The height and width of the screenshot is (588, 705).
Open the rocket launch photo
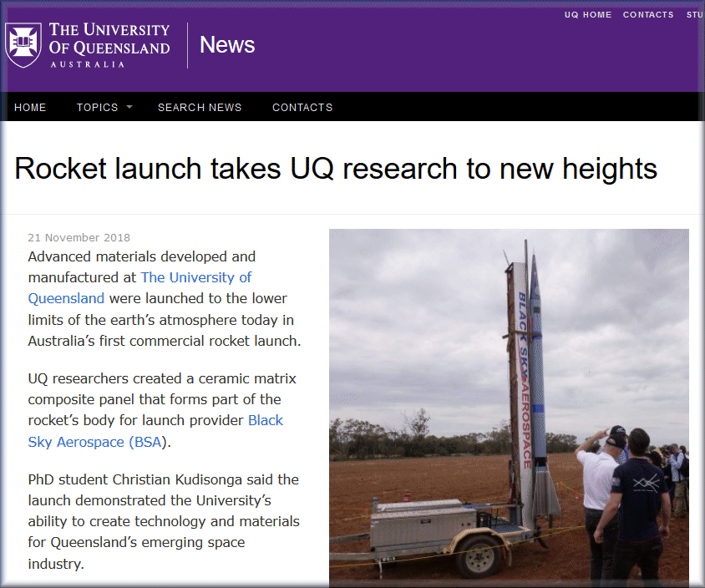tap(509, 408)
